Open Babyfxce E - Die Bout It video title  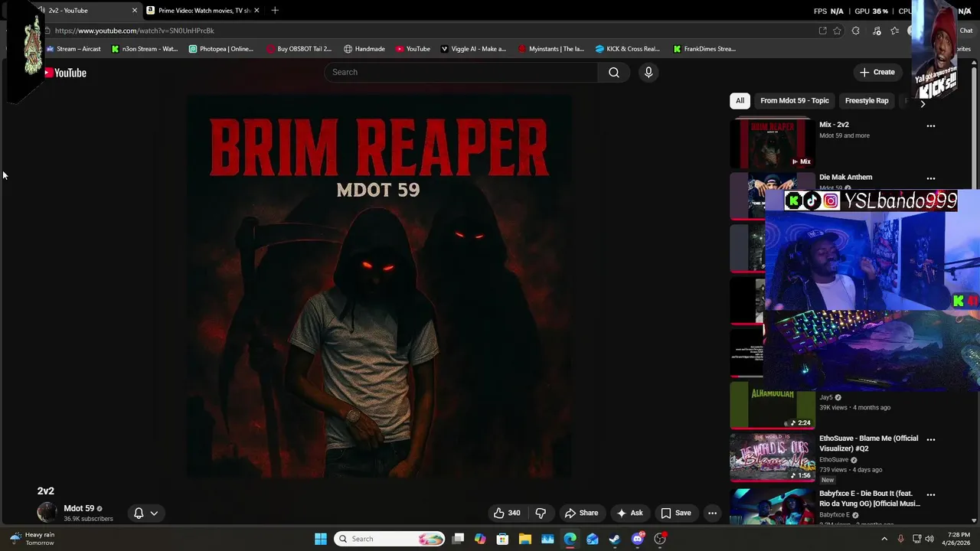coord(870,499)
